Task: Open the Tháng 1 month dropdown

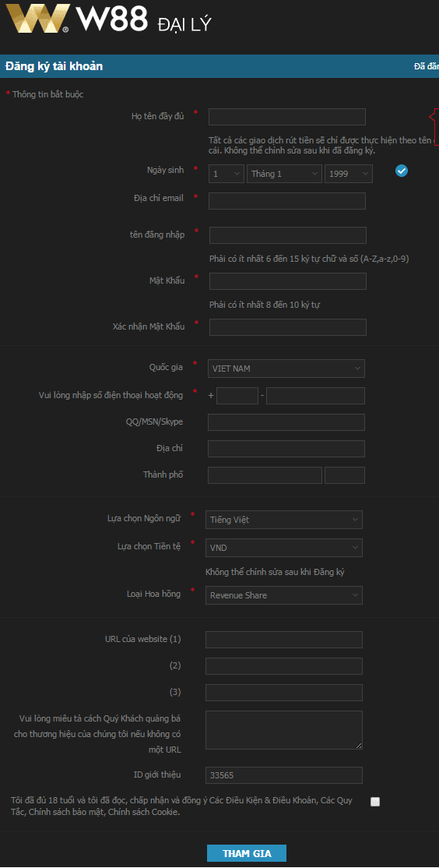Action: click(x=284, y=174)
